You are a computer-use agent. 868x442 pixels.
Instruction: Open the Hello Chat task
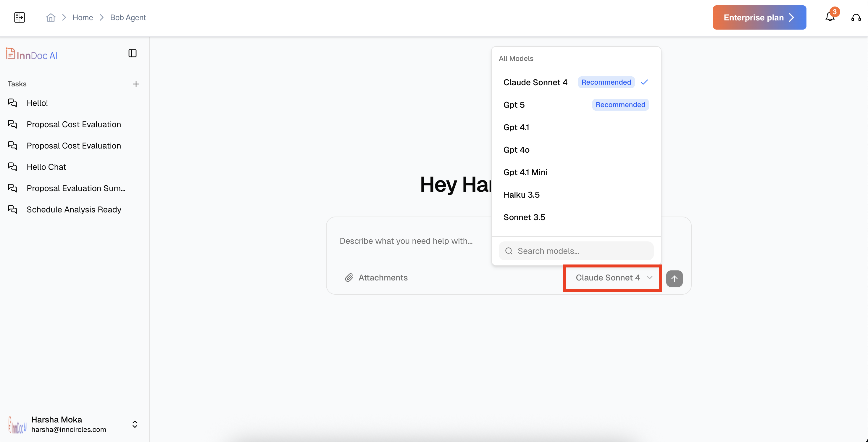coord(46,167)
